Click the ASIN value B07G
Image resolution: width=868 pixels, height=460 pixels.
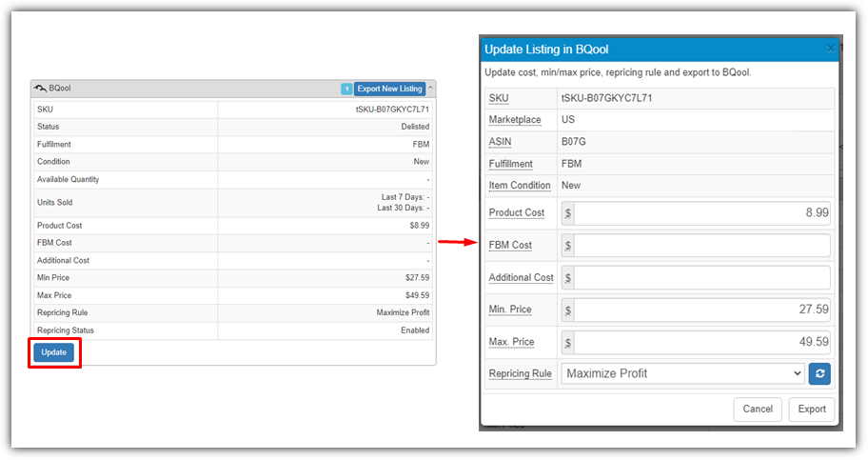(574, 142)
